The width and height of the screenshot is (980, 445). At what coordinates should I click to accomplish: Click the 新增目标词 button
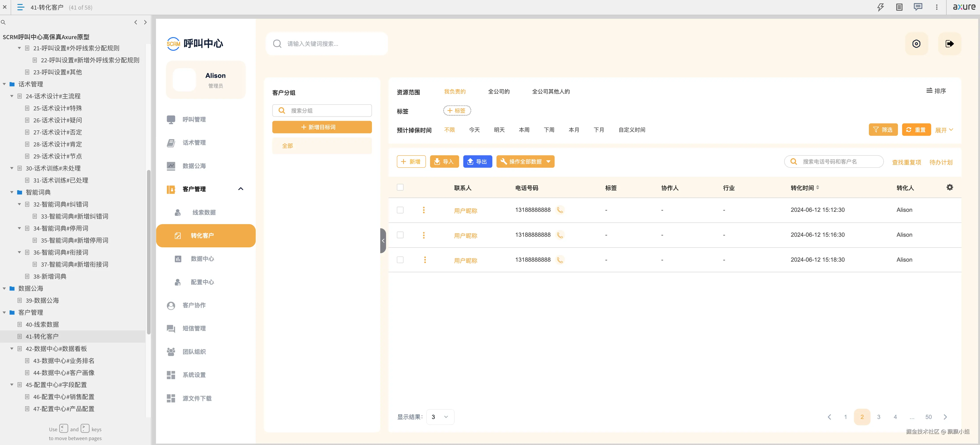pos(322,127)
